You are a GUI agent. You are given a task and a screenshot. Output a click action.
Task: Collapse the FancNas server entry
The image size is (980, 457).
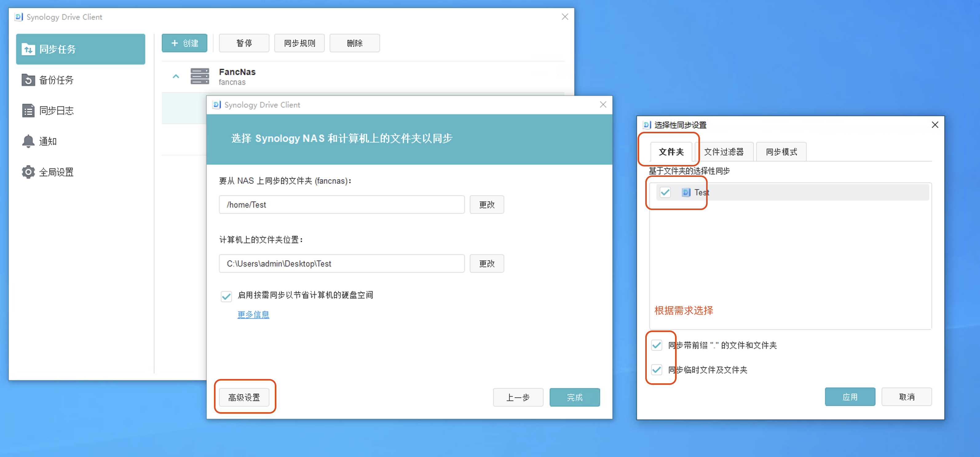[176, 76]
